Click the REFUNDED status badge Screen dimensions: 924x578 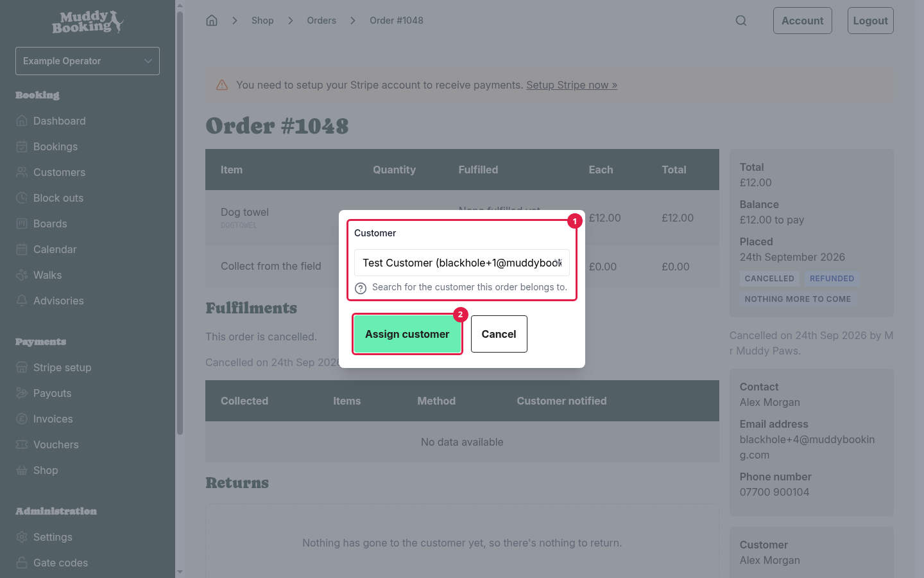[x=832, y=279]
